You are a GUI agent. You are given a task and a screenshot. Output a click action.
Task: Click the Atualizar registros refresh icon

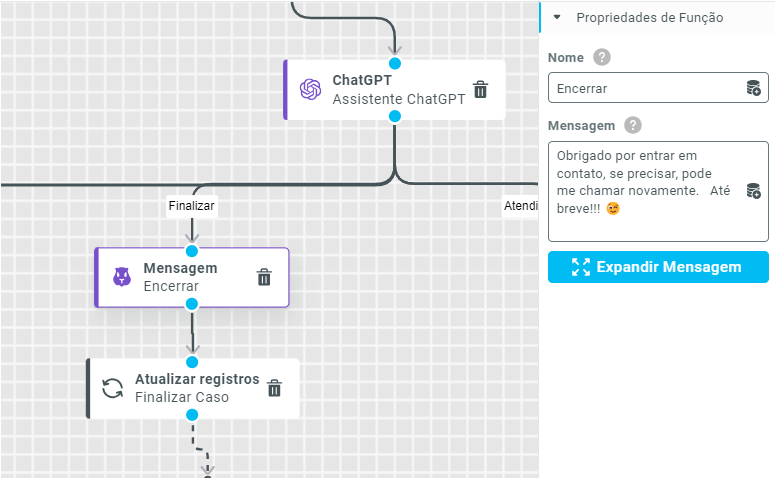click(113, 388)
